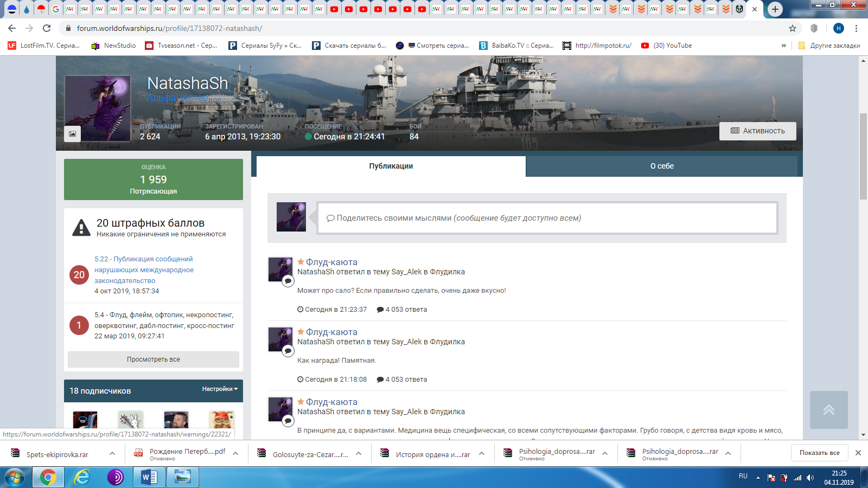Expand the Настройки dropdown for subscribers
868x488 pixels.
click(x=220, y=389)
